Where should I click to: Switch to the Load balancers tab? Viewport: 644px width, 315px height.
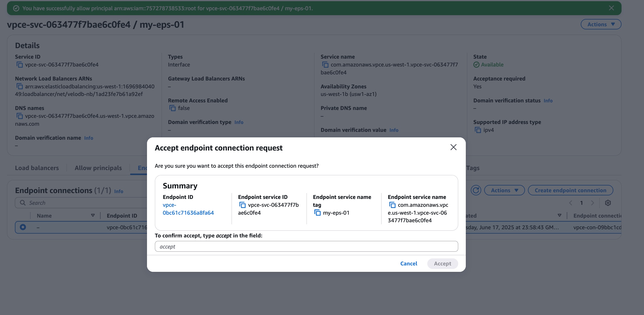point(37,168)
